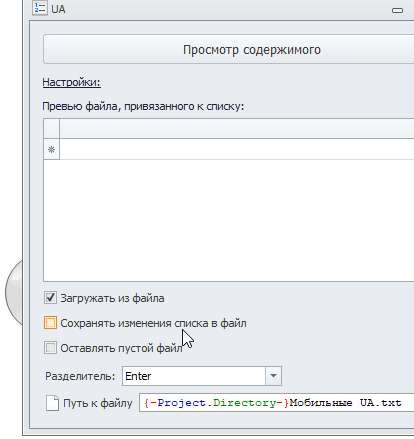
Task: Click the file path field with Project.Directory
Action: point(276,403)
